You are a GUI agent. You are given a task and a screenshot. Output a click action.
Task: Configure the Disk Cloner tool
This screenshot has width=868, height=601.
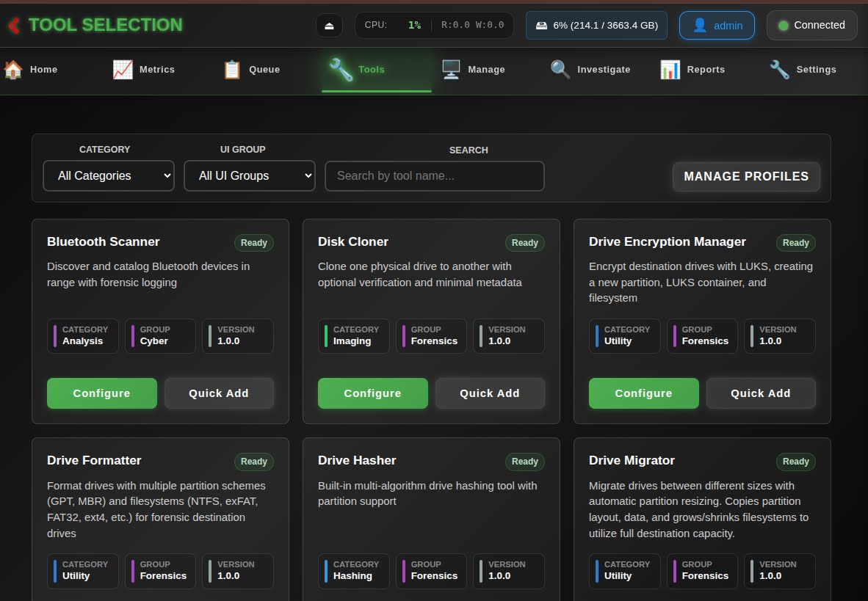point(372,393)
